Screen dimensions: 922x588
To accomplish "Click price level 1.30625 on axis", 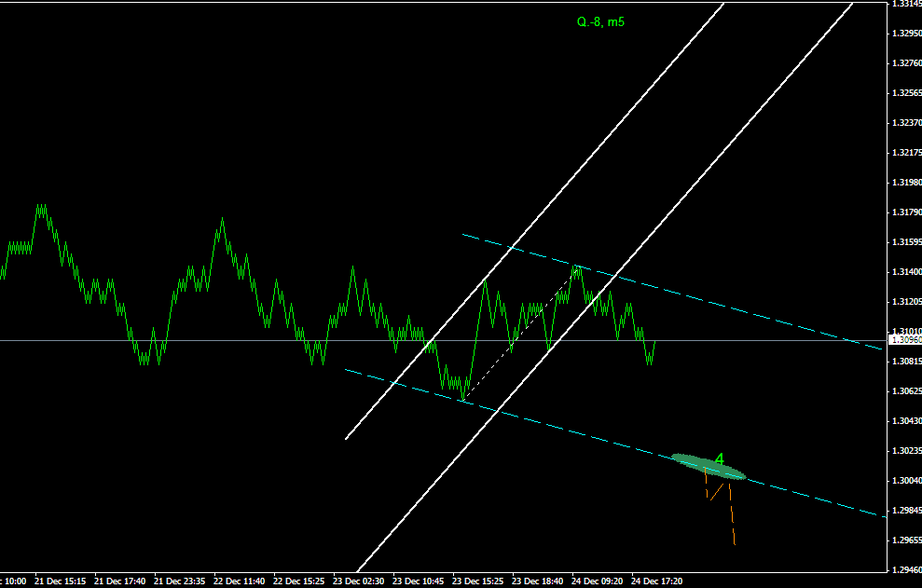I will (907, 391).
